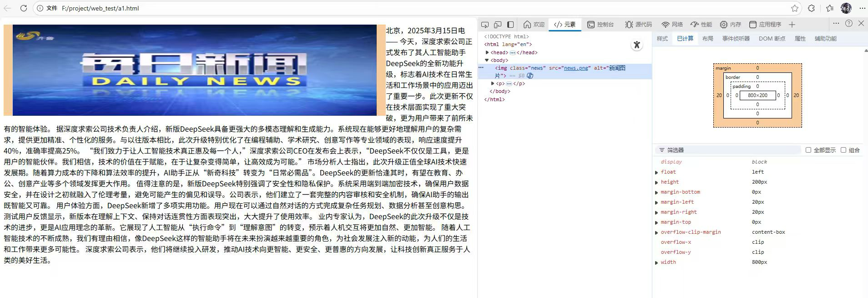Viewport: 868px width, 298px height.
Task: Open the 欢迎 (Welcome) DevTools tab
Action: click(534, 25)
